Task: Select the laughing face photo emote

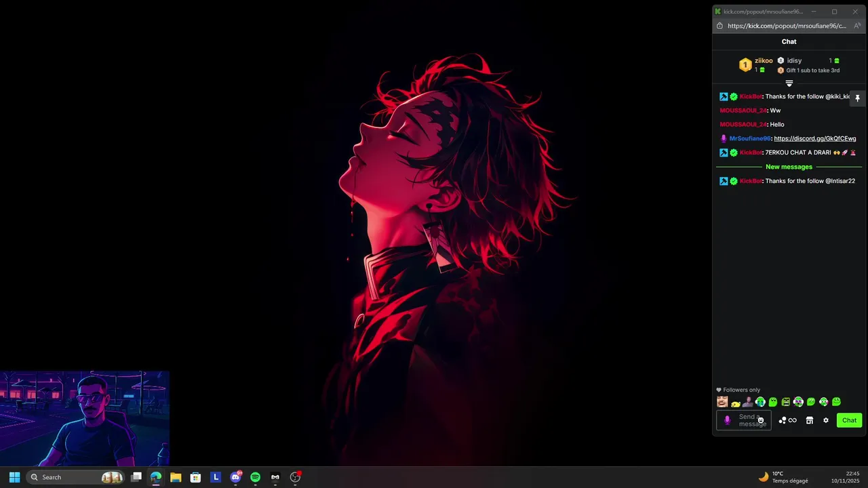Action: pyautogui.click(x=722, y=402)
